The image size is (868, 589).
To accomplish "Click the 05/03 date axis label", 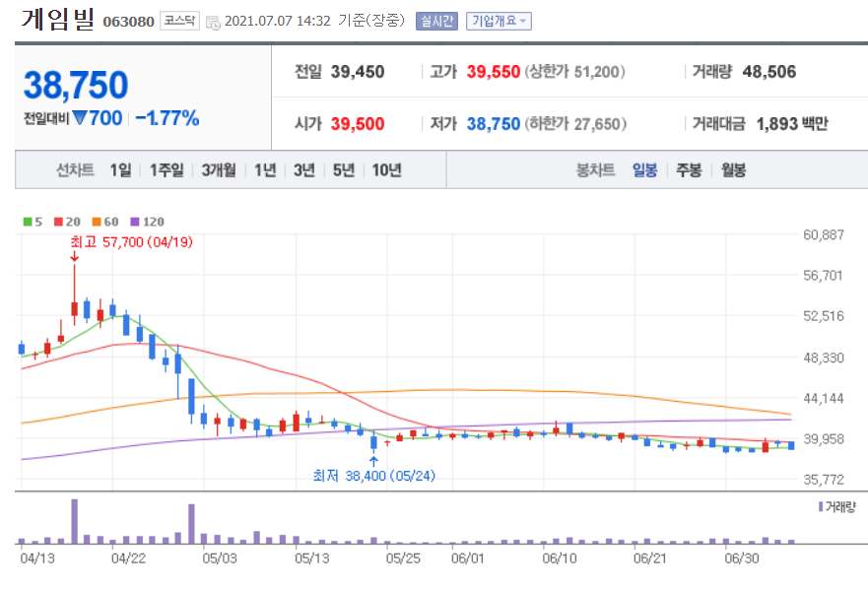I will point(220,558).
